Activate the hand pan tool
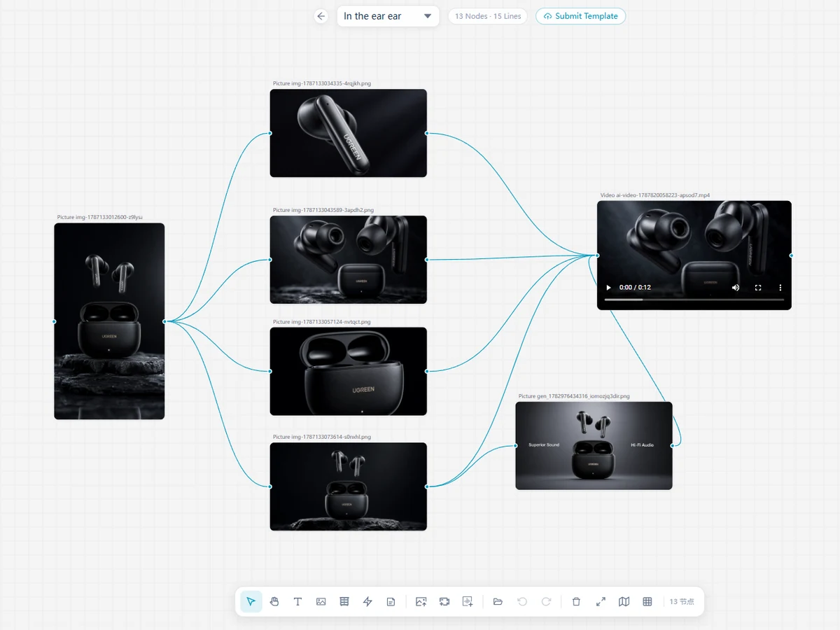 click(x=274, y=601)
